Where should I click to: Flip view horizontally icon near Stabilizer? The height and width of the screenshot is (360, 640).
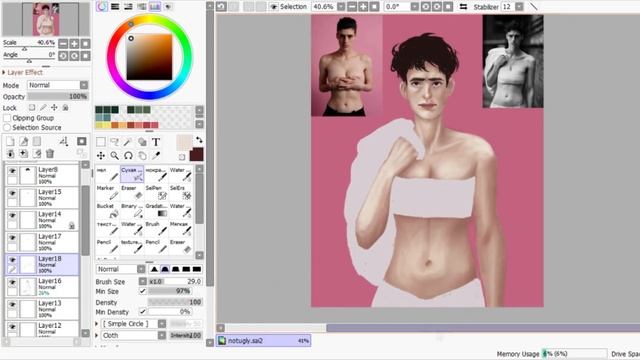(463, 7)
